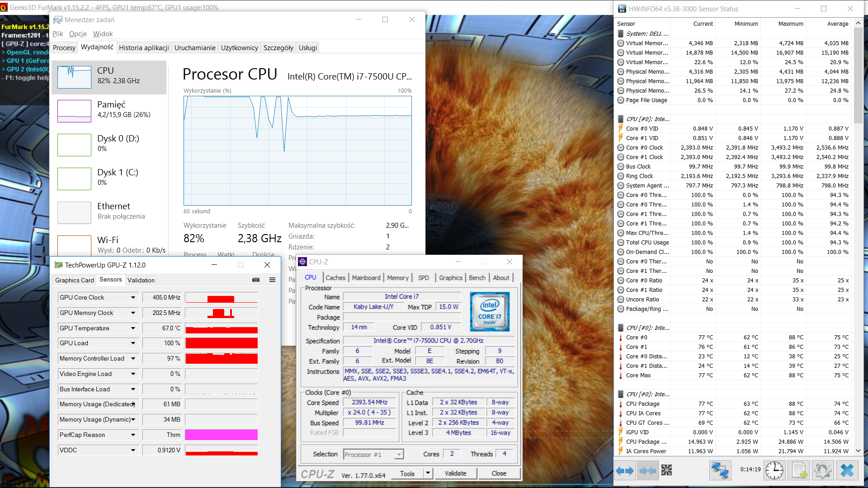Click the blue X close-sensors icon in HWiNFO
This screenshot has width=868, height=488.
(x=847, y=471)
